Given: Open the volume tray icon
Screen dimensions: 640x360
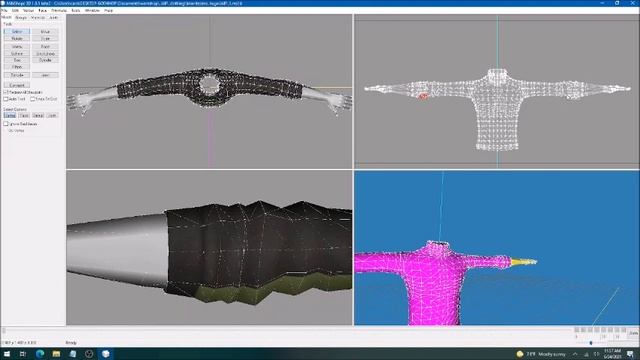Looking at the screenshot, I should click(596, 354).
